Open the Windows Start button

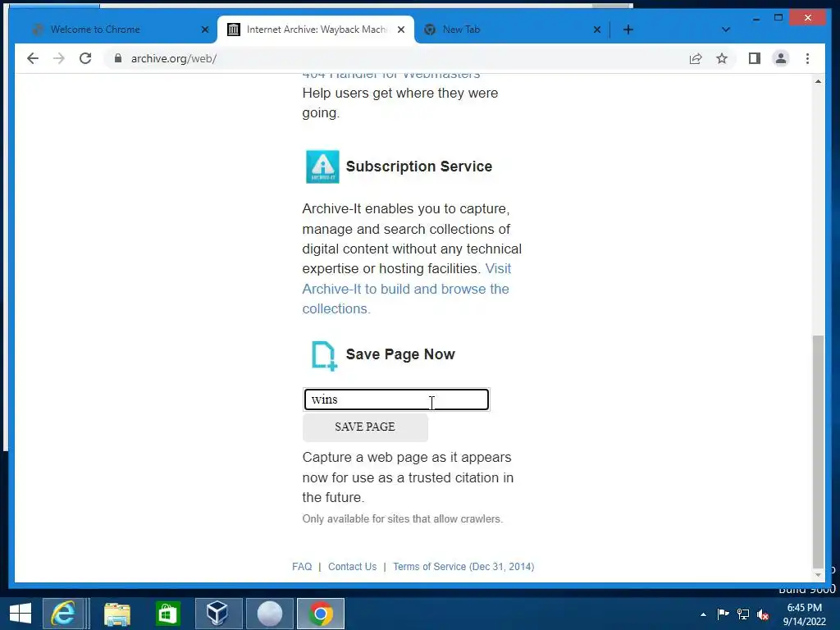[x=21, y=614]
